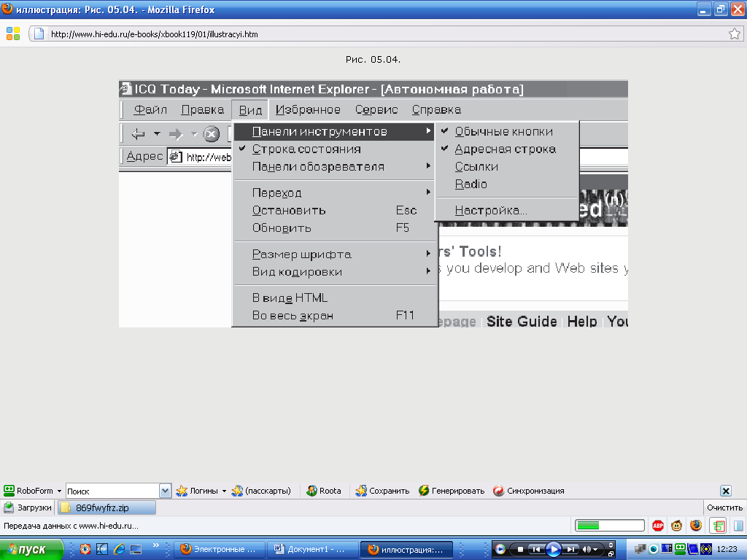Click Previous track in the media player toolbar
This screenshot has height=560, width=747.
[x=536, y=550]
